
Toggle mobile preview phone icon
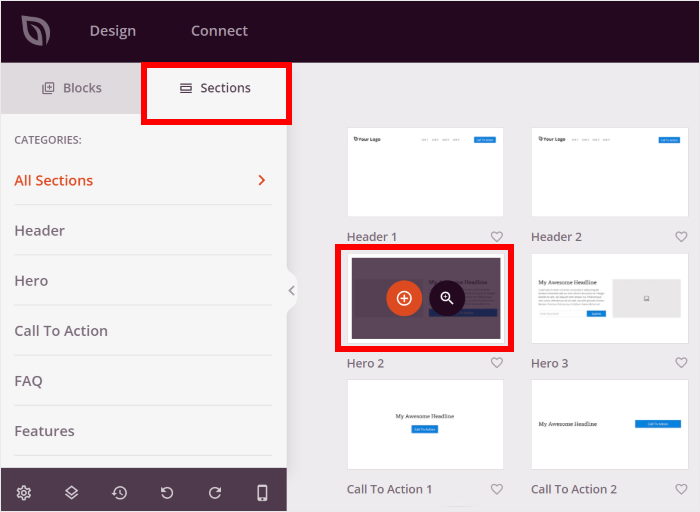262,493
